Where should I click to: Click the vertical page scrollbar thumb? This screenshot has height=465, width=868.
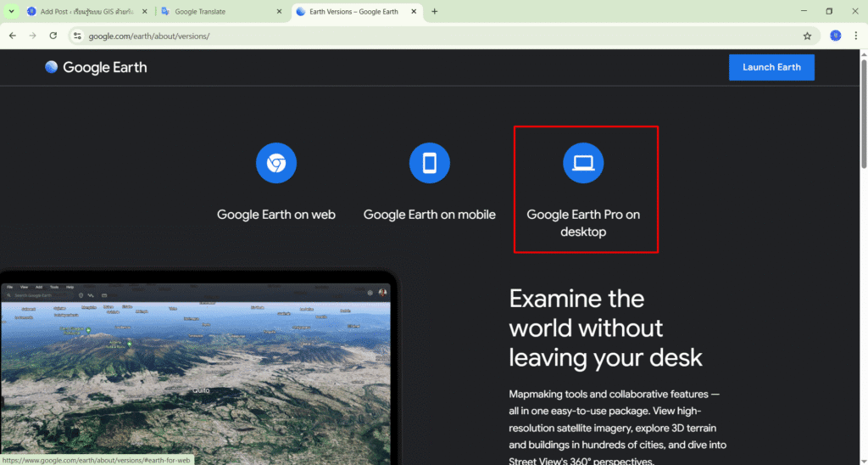coord(864,114)
